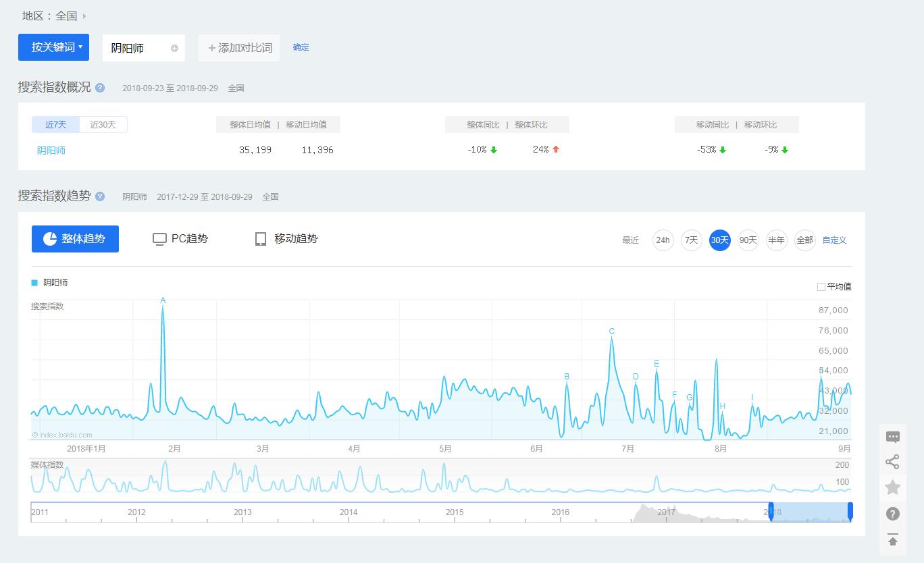The image size is (924, 563).
Task: Switch to the 移动趋势 tab
Action: (286, 239)
